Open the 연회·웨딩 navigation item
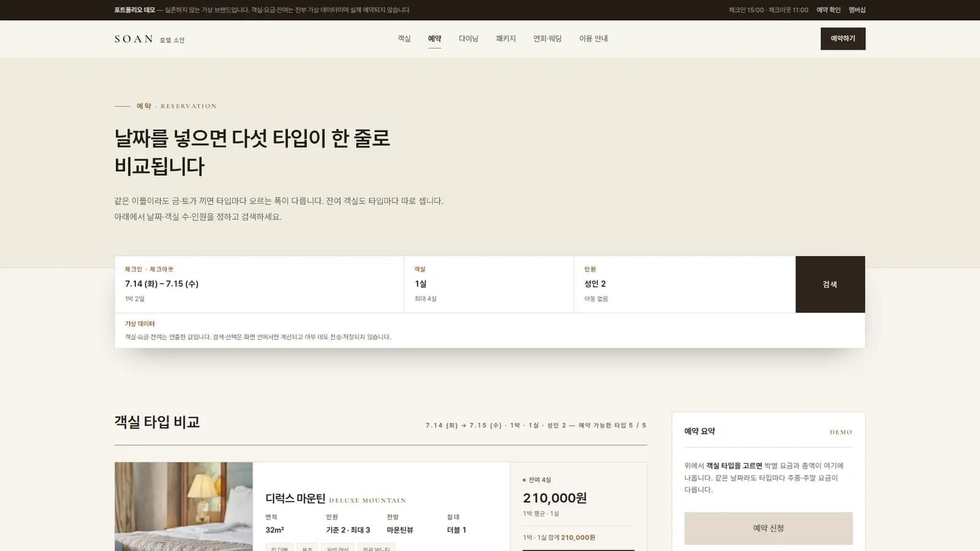 [548, 39]
